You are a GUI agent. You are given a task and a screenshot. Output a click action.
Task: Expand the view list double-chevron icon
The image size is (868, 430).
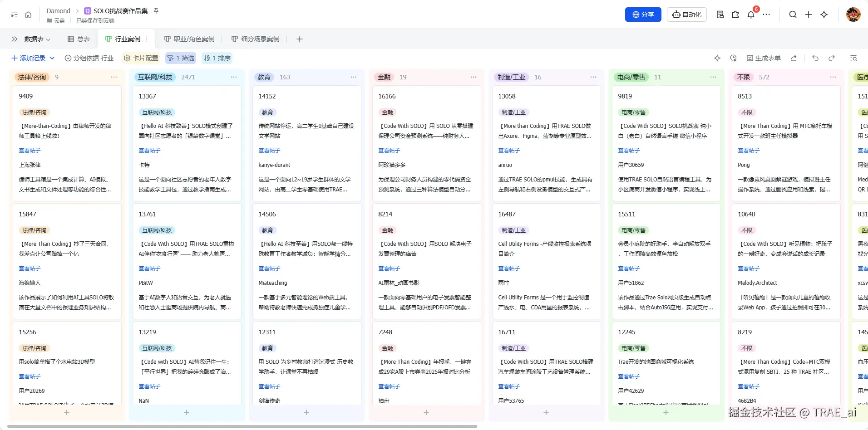tap(15, 39)
